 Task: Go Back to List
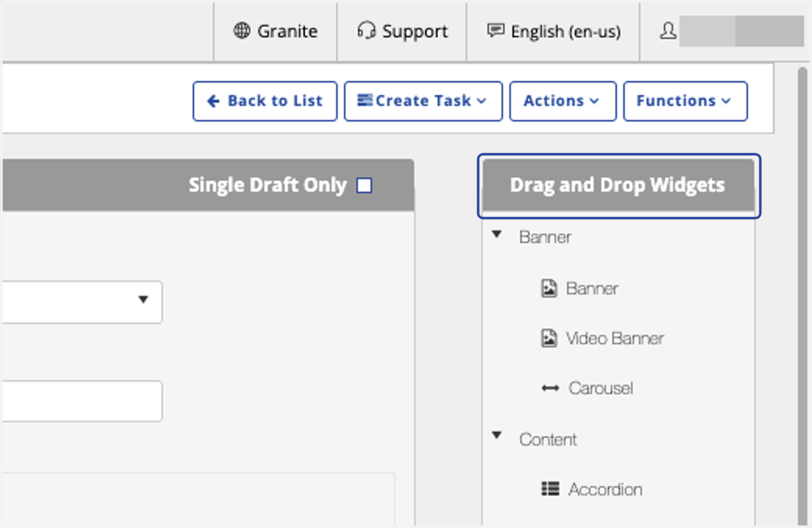(x=265, y=101)
